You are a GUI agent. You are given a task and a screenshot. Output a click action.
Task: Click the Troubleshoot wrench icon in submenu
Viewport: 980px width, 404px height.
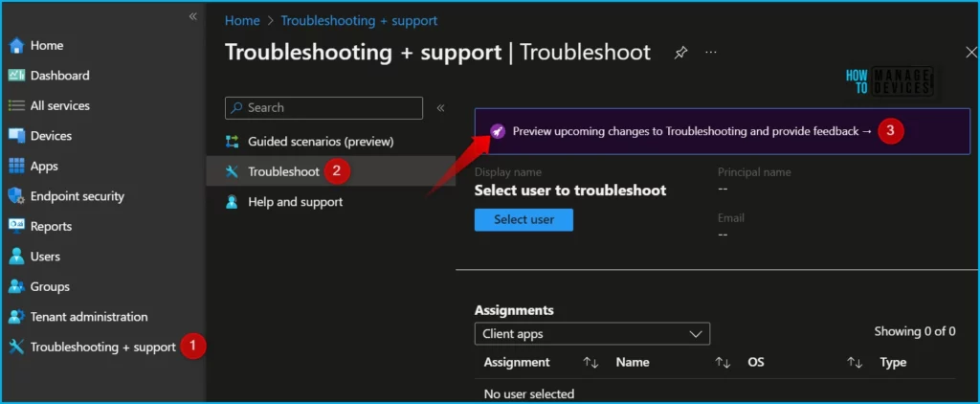232,171
